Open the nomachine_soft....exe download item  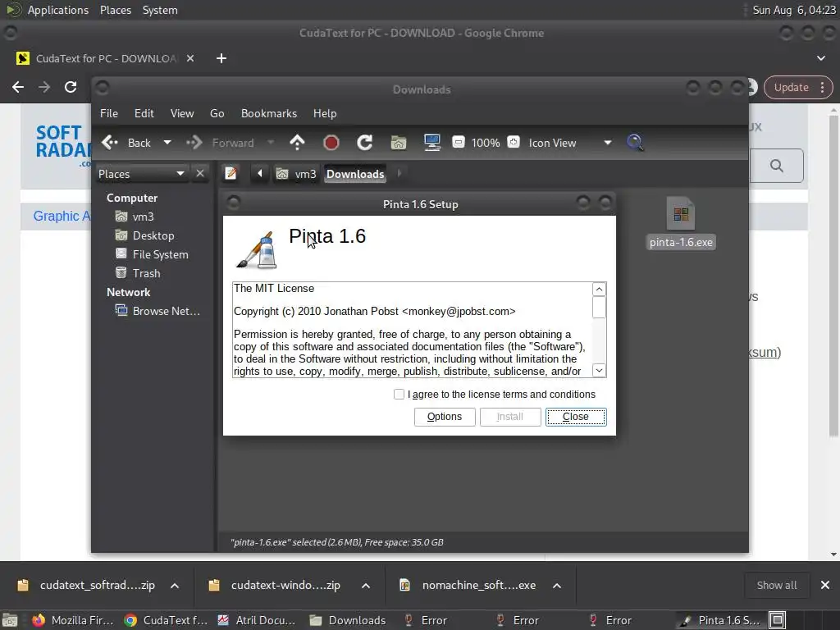(x=468, y=586)
